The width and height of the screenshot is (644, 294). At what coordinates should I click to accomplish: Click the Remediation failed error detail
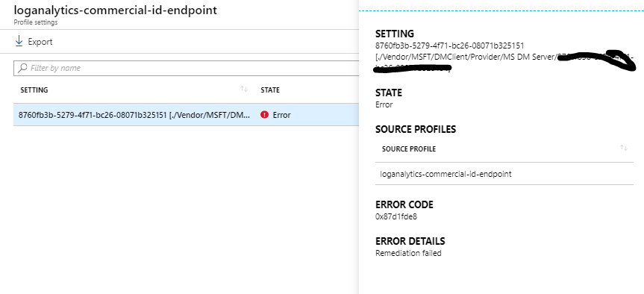point(408,253)
